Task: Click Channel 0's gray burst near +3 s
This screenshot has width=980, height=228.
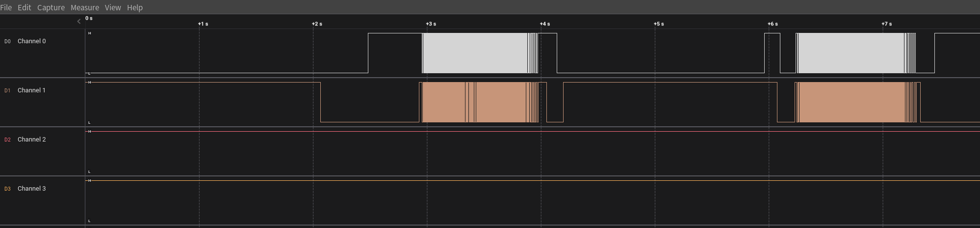Action: (x=474, y=53)
